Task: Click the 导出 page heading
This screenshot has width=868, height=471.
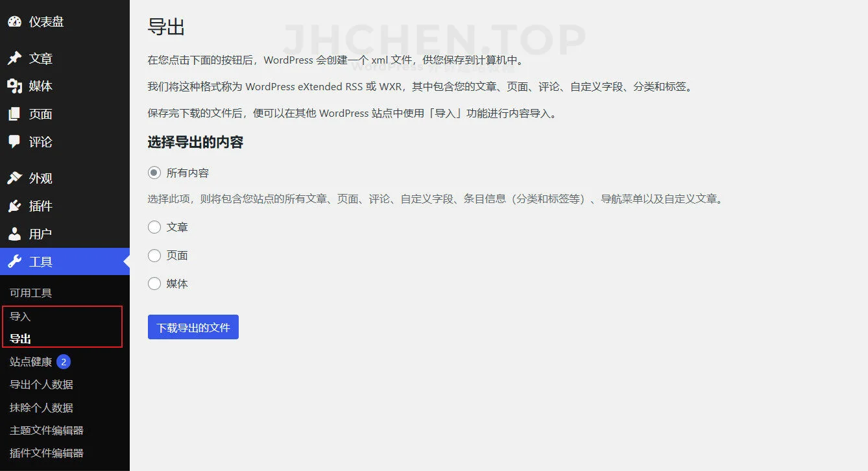Action: (166, 27)
